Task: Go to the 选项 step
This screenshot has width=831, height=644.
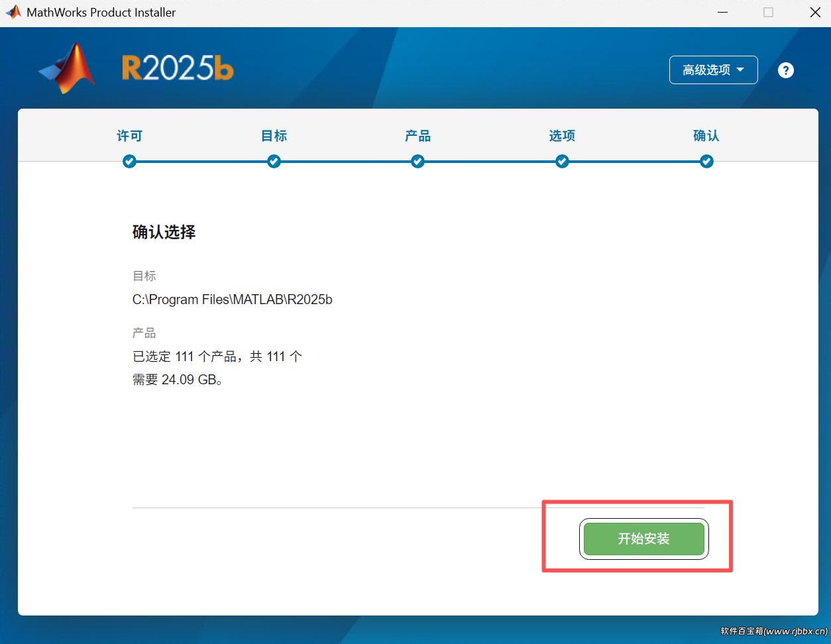Action: pos(562,136)
